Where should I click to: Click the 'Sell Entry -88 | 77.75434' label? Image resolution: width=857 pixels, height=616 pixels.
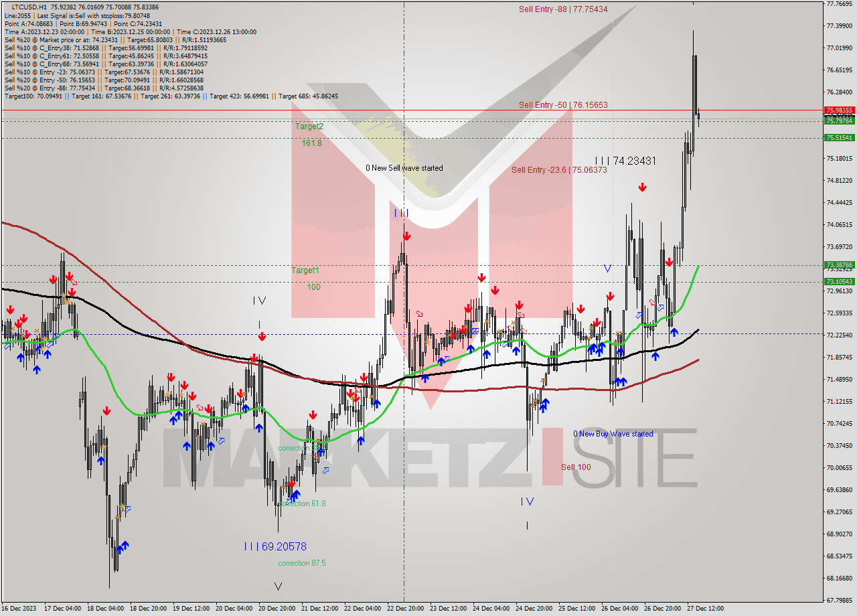[563, 9]
